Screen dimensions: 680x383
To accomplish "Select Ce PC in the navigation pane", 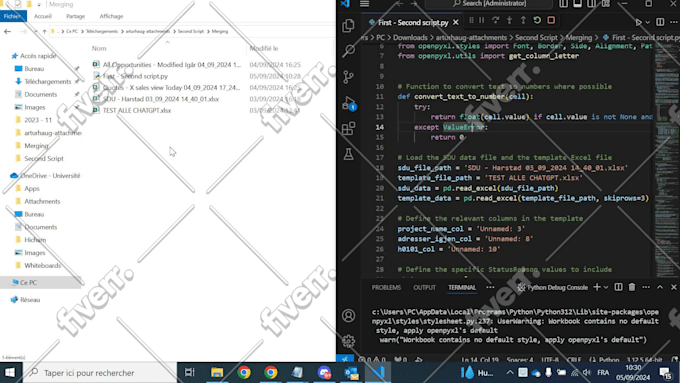I will (29, 282).
